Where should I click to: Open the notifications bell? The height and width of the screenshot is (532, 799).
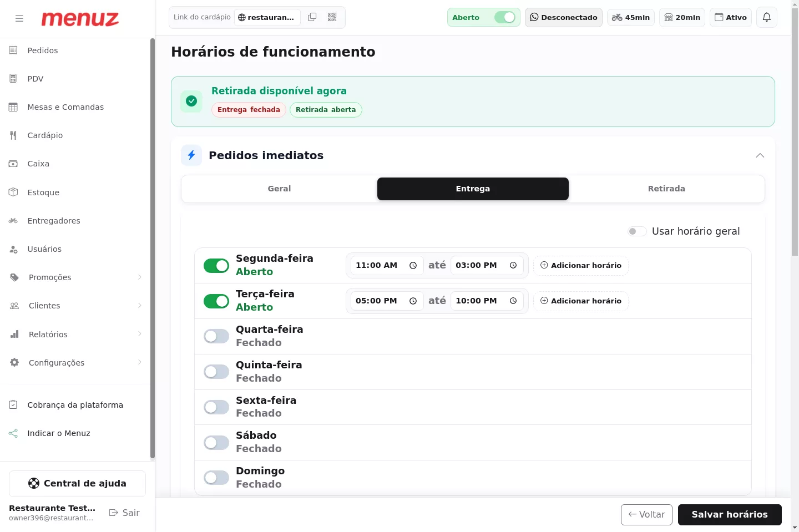(767, 17)
